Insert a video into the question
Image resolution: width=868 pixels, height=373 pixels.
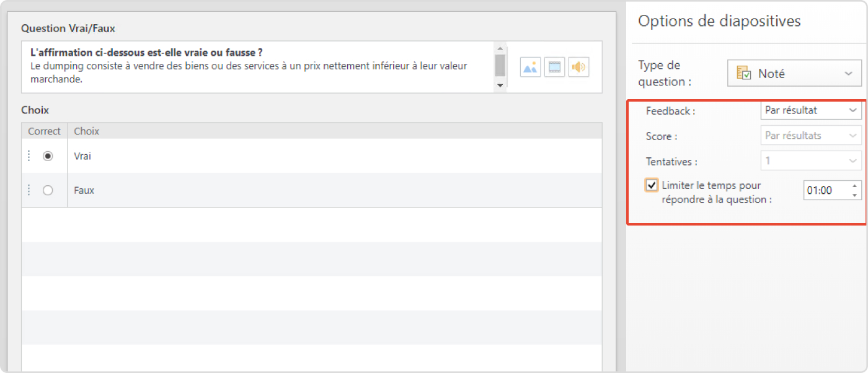coord(555,67)
